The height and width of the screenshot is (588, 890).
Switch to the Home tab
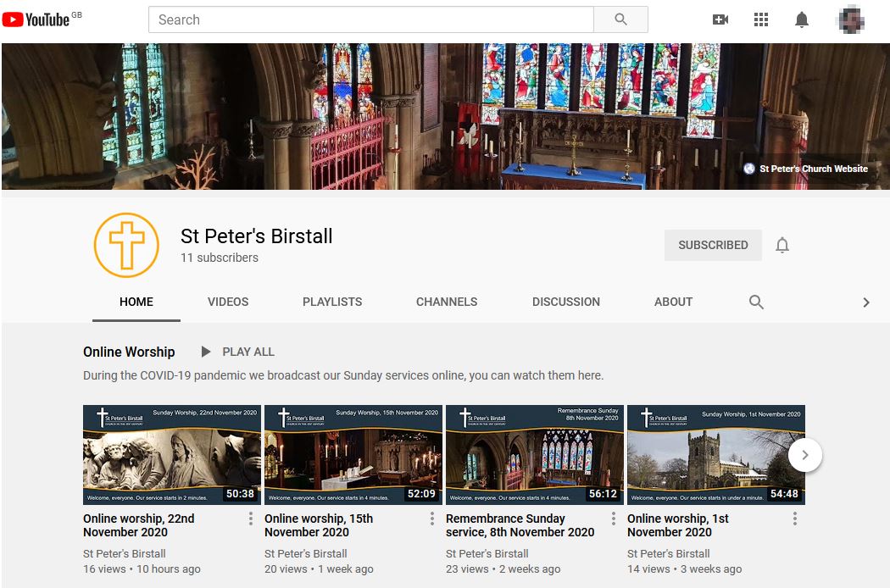tap(136, 302)
